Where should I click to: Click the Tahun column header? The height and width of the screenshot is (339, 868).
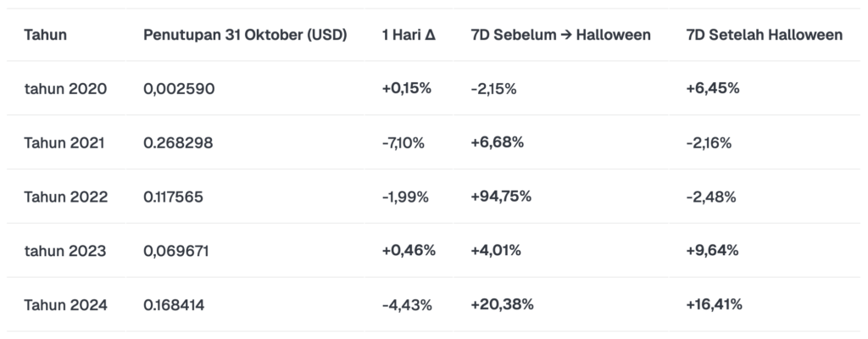coord(46,35)
